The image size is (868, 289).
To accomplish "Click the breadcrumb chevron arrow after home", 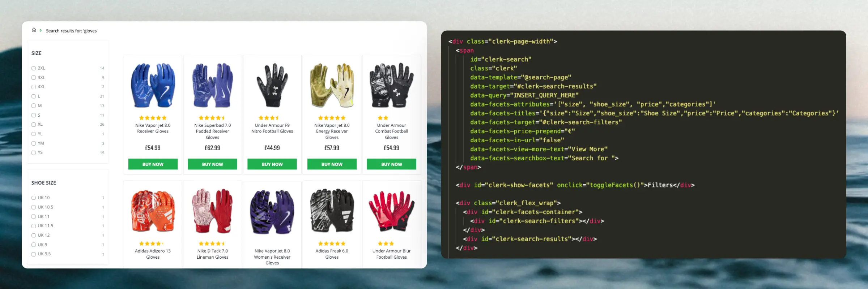I will click(x=41, y=30).
